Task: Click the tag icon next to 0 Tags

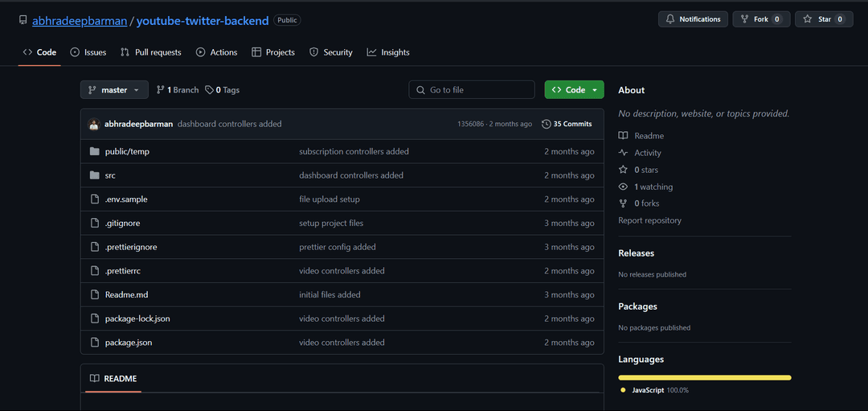Action: 209,90
